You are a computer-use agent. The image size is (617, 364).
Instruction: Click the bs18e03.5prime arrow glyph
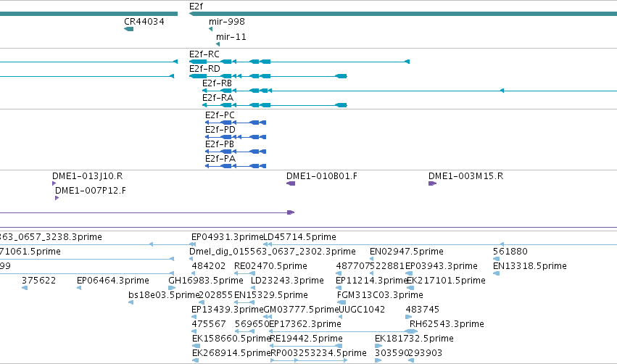(x=131, y=302)
